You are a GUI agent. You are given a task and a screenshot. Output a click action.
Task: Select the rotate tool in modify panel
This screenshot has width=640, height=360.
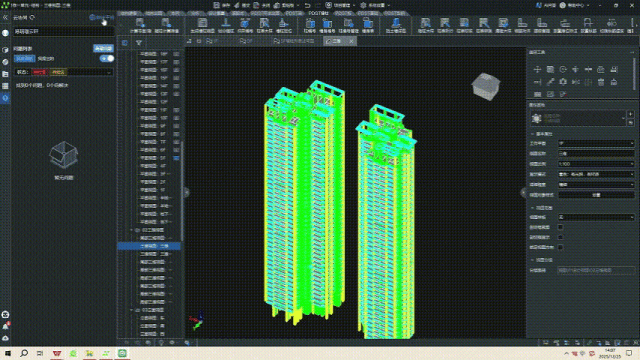(x=563, y=69)
